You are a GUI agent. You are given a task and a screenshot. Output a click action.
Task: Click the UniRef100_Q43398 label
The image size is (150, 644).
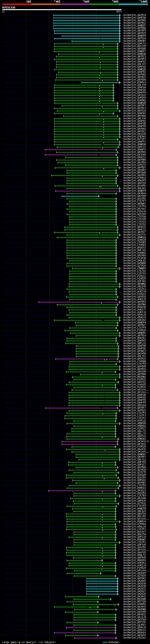(135, 196)
